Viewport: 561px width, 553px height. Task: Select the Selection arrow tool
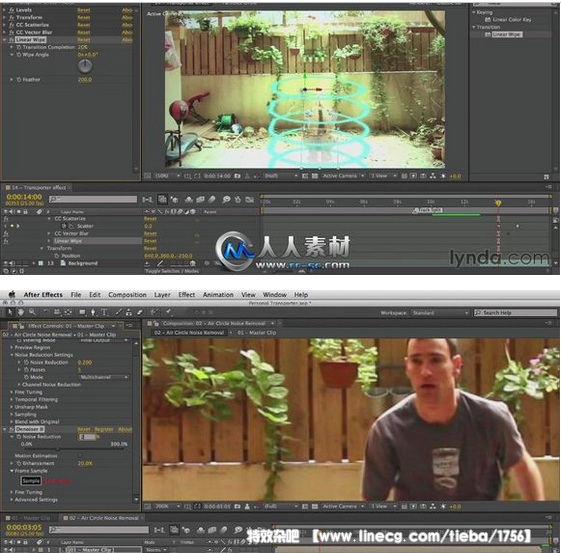(10, 312)
